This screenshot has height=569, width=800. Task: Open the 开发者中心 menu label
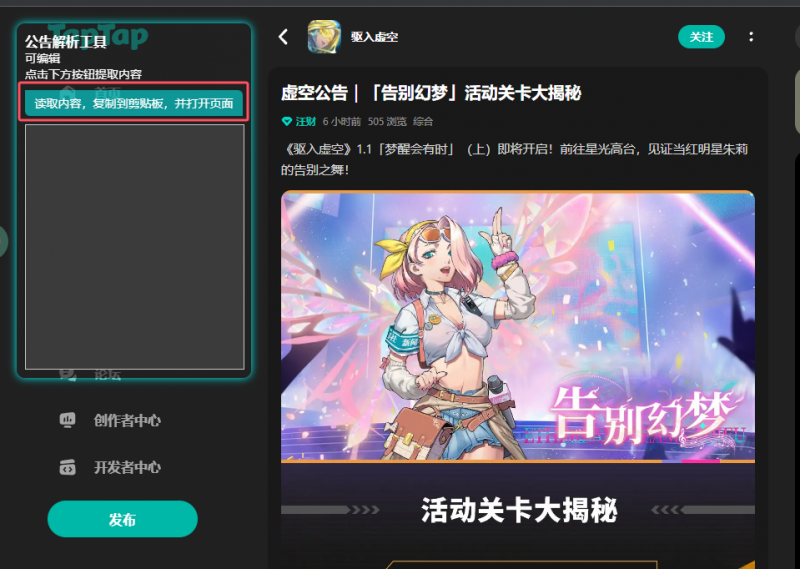[128, 467]
